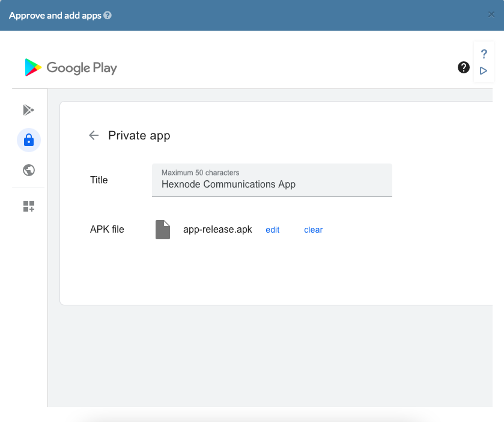Screen dimensions: 504x422
Task: Click the APK file label
Action: click(107, 229)
